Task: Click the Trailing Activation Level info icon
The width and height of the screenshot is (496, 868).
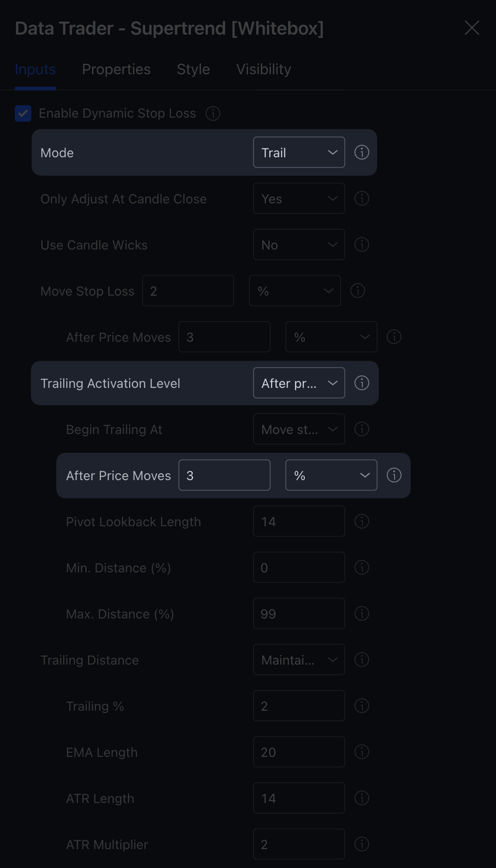Action: [362, 383]
